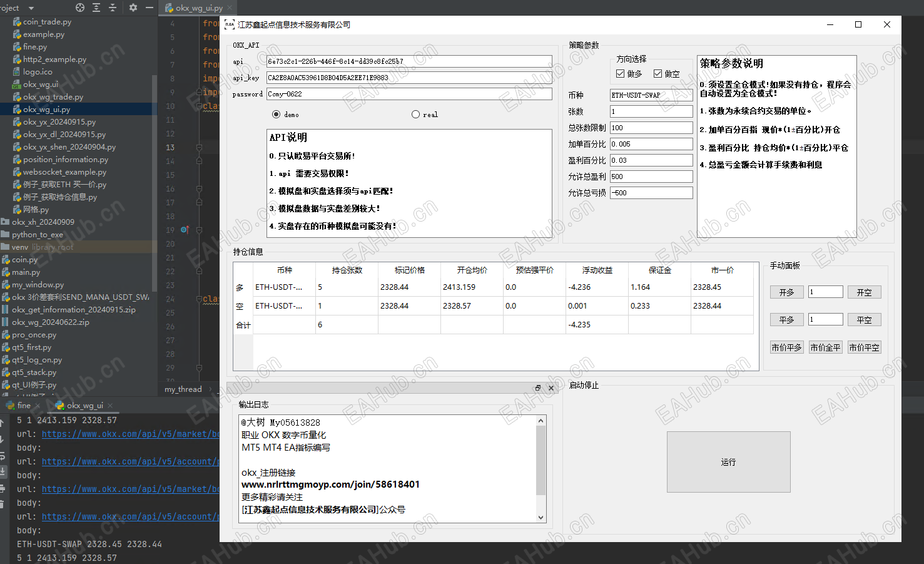Switch to the fine run tab
This screenshot has width=924, height=564.
24,406
